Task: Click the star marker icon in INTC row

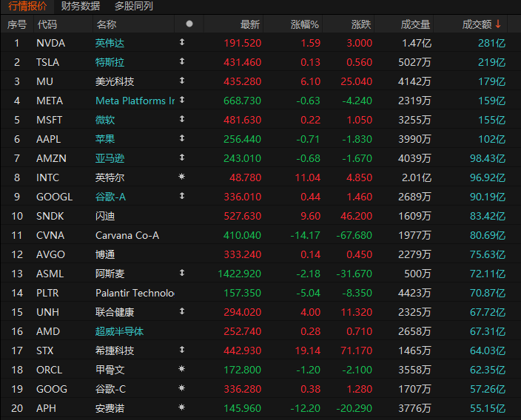Action: point(181,177)
